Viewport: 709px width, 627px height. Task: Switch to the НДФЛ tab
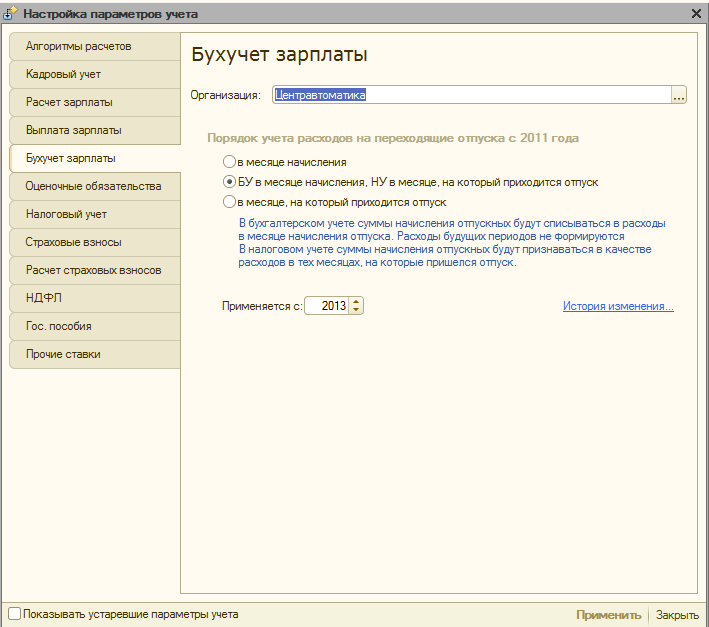point(93,298)
